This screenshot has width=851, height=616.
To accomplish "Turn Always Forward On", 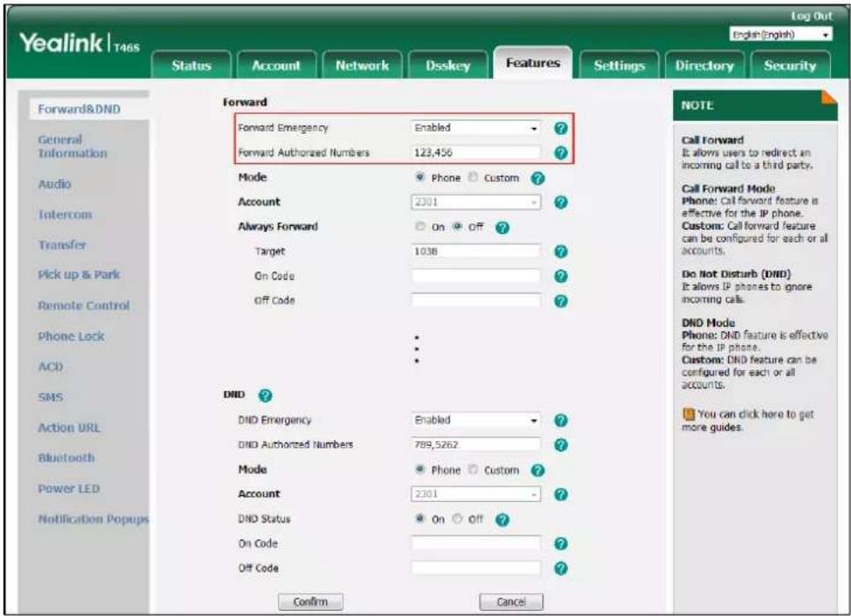I will point(420,226).
